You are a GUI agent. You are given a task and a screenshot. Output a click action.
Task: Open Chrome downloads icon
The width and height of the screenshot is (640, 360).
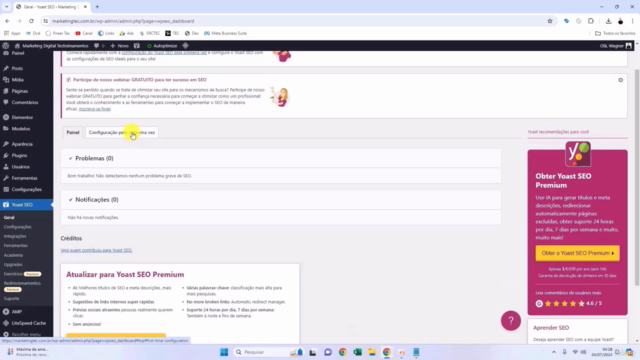click(x=608, y=21)
